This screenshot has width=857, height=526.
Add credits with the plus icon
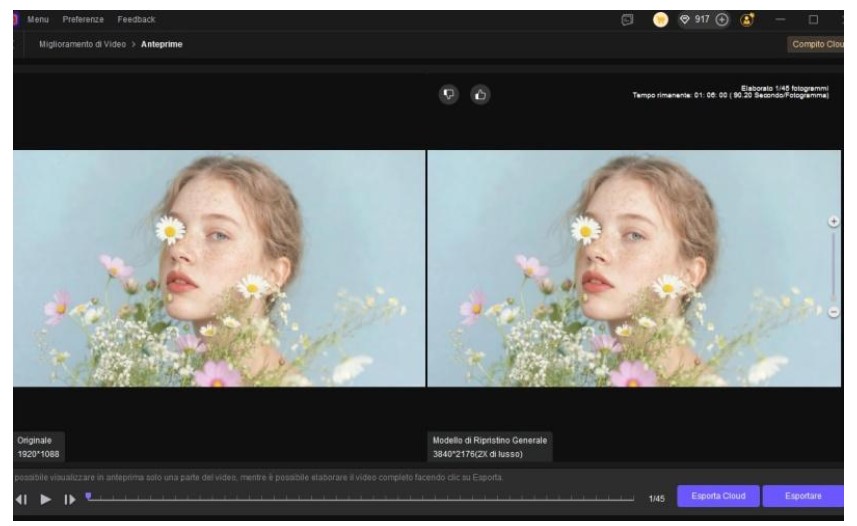(721, 20)
